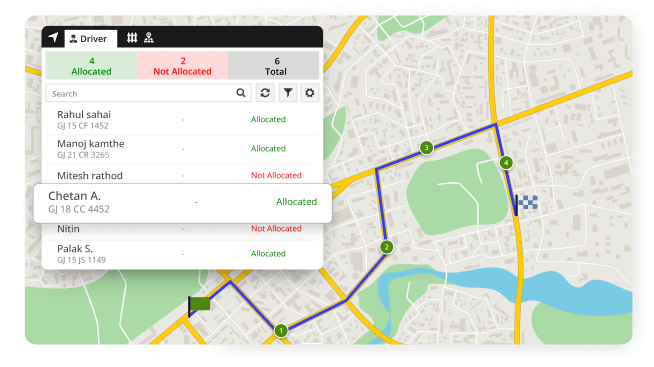Screen dimensions: 654x367
Task: Click route stop marker 4 on map
Action: tap(506, 162)
